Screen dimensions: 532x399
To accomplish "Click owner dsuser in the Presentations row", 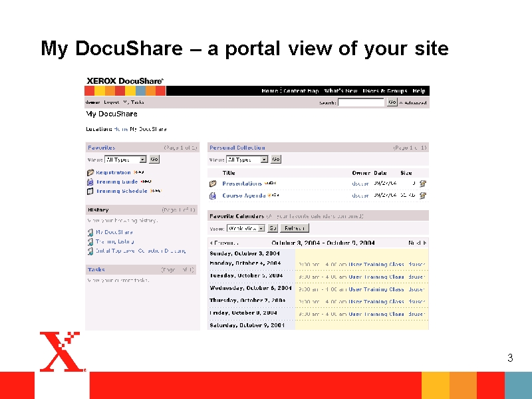I will pos(360,184).
